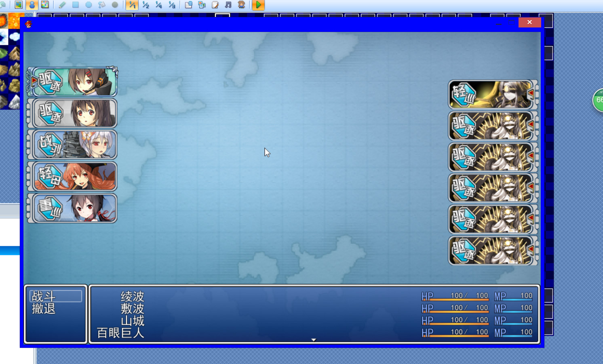The image size is (603, 364).
Task: Select the Pencil drawing tool
Action: coord(62,5)
